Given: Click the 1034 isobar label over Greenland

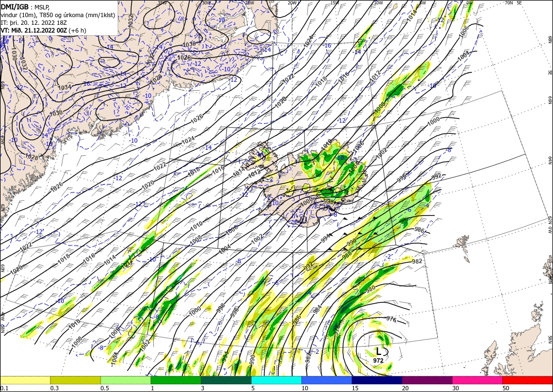Looking at the screenshot, I should tap(65, 87).
